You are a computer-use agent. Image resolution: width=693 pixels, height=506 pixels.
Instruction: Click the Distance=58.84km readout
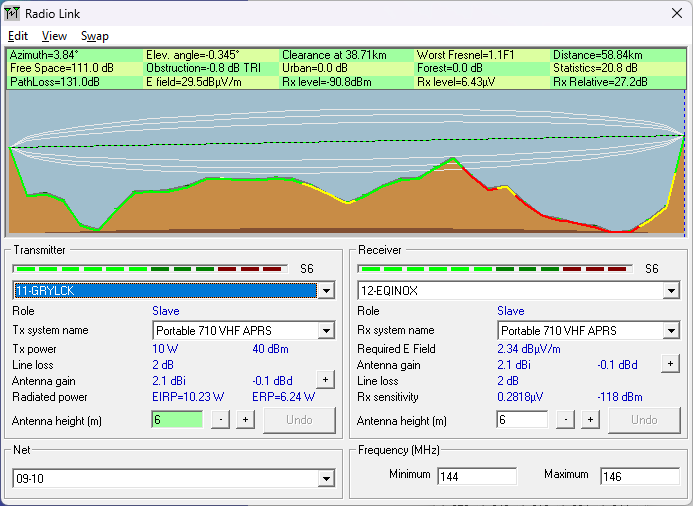point(598,55)
